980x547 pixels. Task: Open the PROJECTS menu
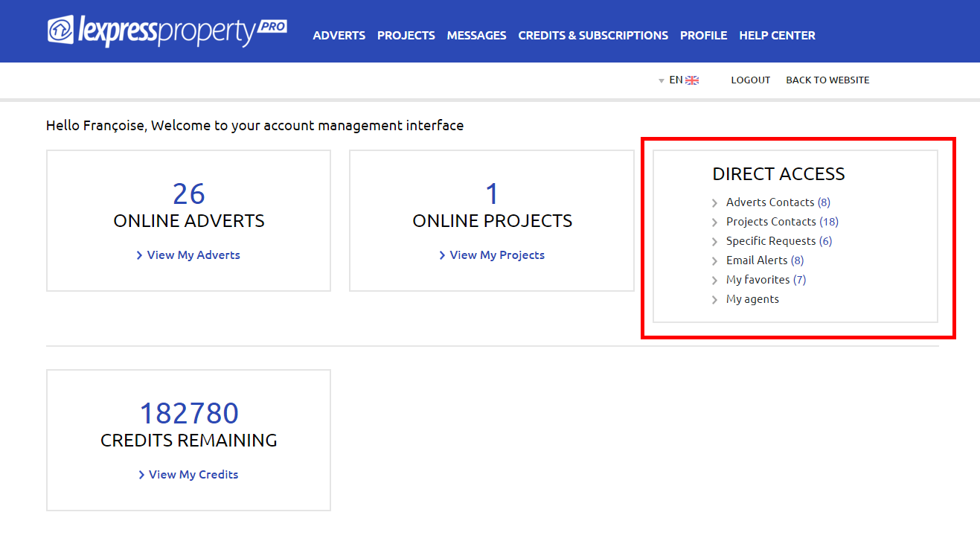coord(406,35)
